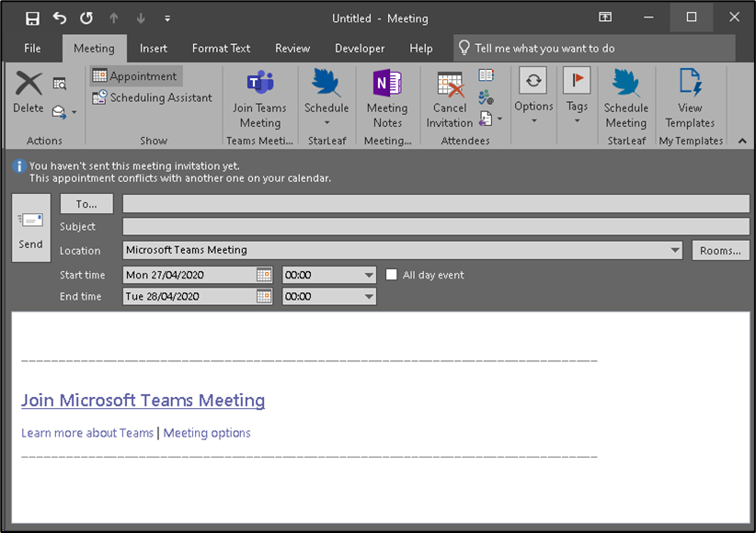Undo the last action
The height and width of the screenshot is (533, 756).
point(59,18)
